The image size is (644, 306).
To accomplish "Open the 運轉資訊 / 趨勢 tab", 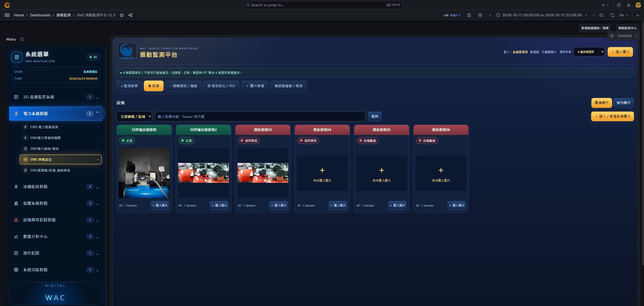I will point(183,86).
